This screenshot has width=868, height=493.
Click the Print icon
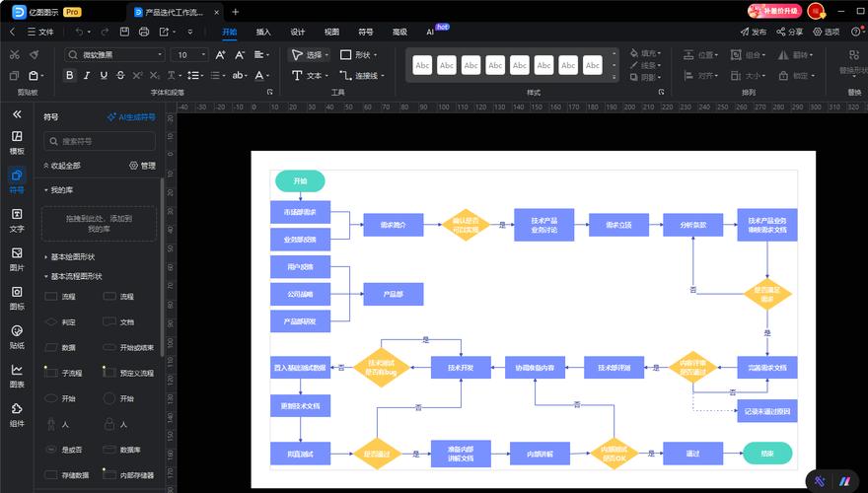tap(144, 32)
